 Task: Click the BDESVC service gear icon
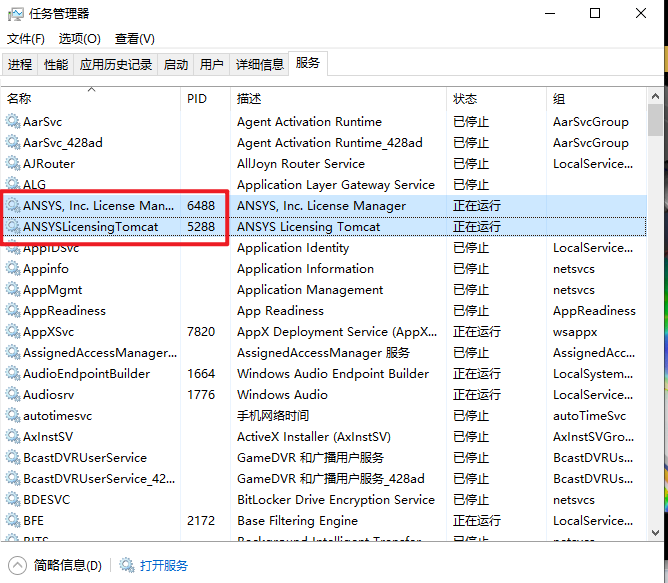pyautogui.click(x=13, y=500)
